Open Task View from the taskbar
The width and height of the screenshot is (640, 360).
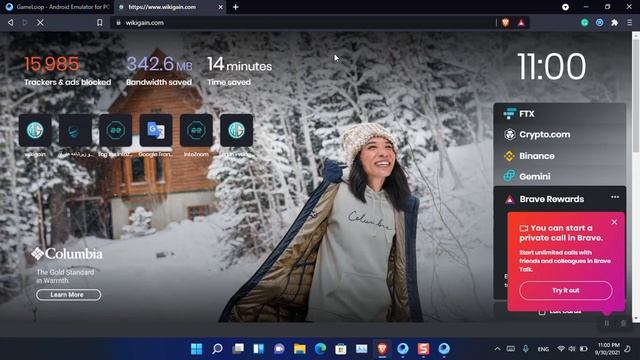(238, 349)
